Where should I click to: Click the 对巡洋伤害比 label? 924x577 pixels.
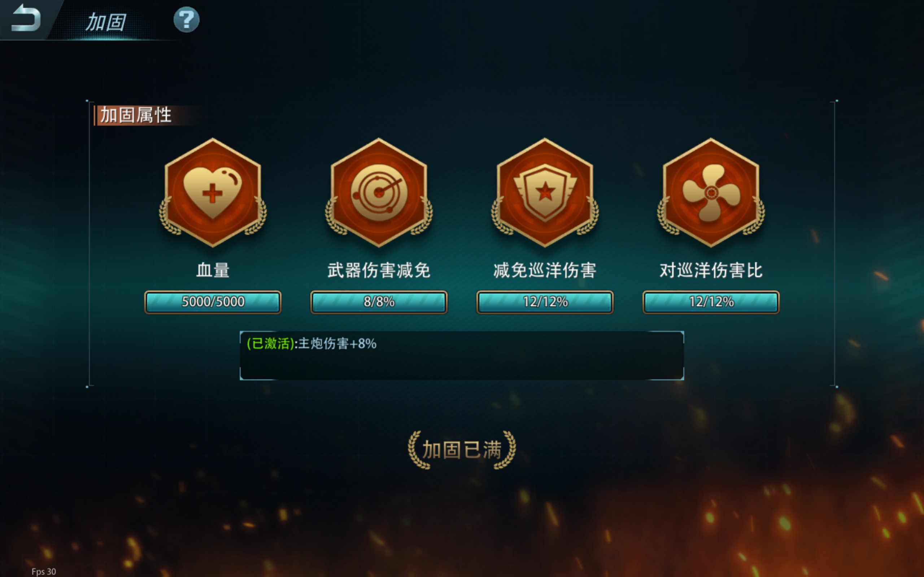711,270
